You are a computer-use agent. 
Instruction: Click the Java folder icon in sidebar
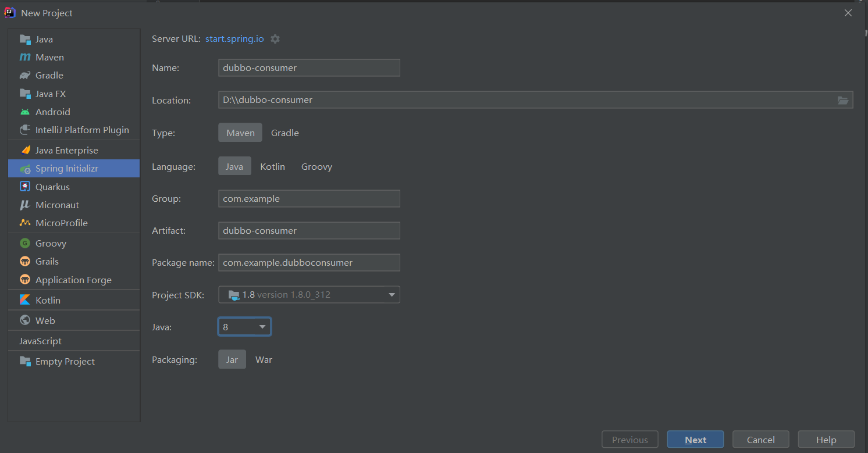coord(25,40)
